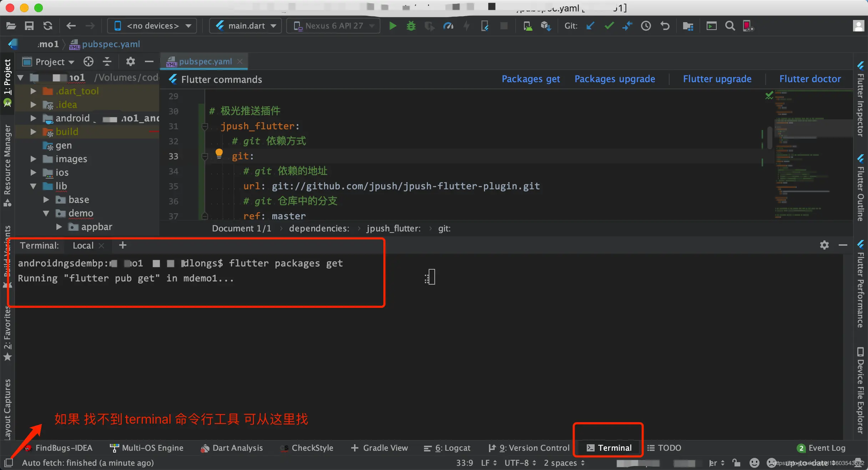Click the Save All icon in the toolbar
The height and width of the screenshot is (470, 868).
pyautogui.click(x=29, y=26)
